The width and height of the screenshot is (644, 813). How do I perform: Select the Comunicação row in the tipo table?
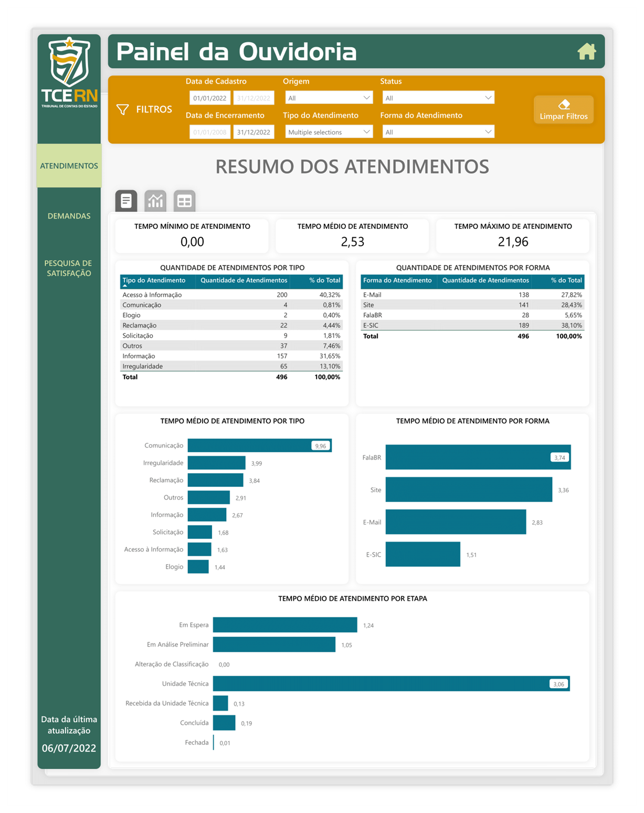231,305
